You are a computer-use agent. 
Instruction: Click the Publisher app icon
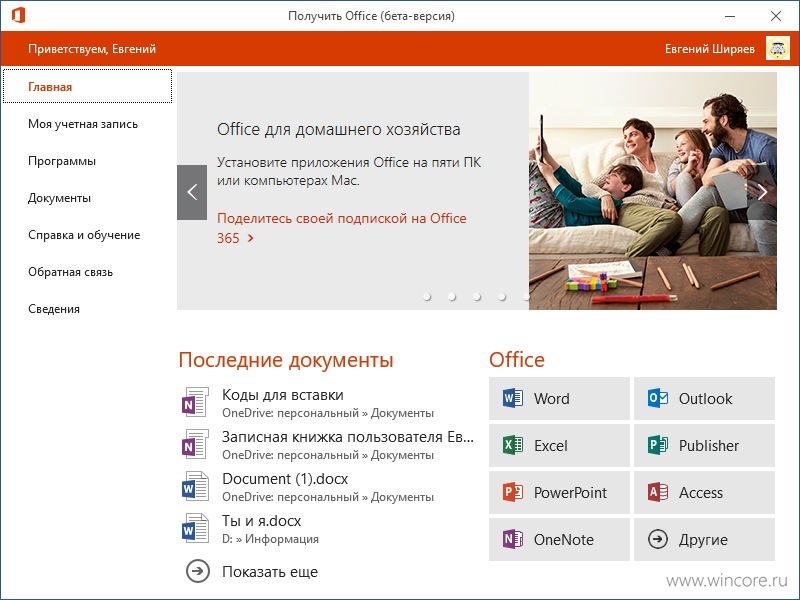pyautogui.click(x=658, y=445)
